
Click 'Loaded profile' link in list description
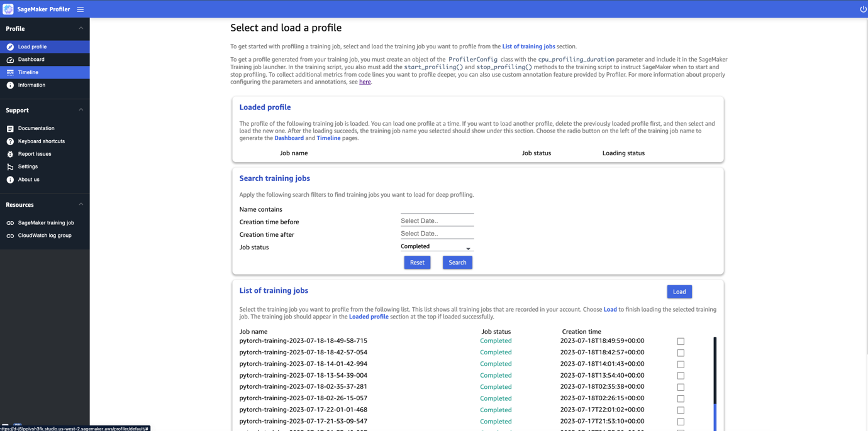(369, 317)
